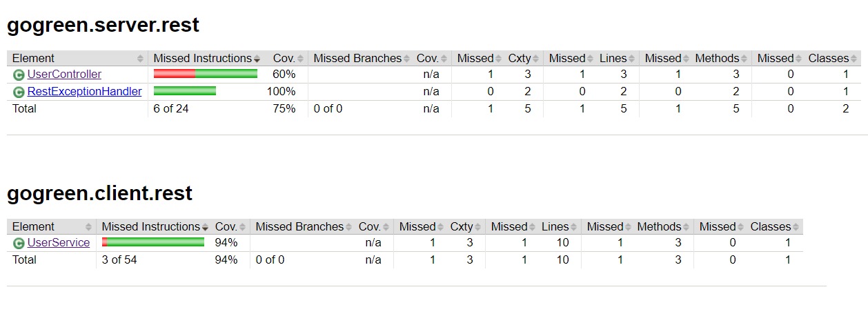Sort client table by Missed Branches header
The image size is (868, 314).
tap(299, 227)
